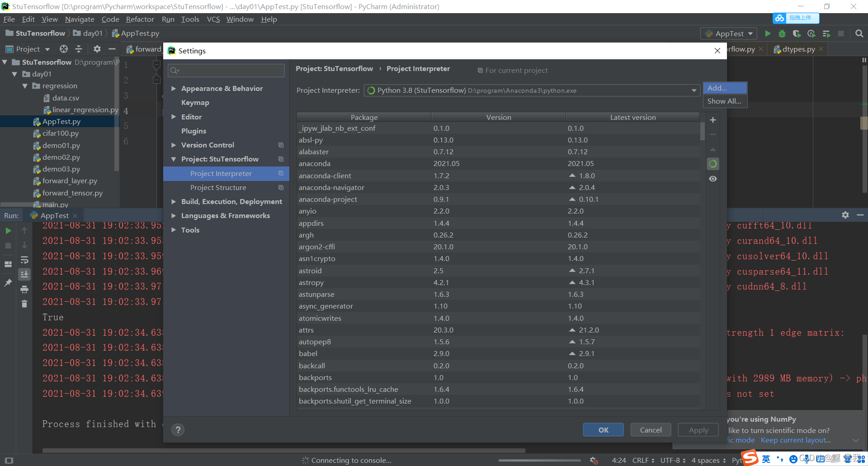Collapse all in Project panel

coord(79,49)
